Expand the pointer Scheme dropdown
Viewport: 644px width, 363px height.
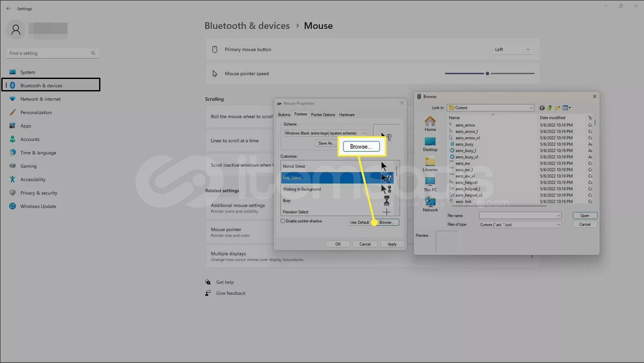(363, 133)
